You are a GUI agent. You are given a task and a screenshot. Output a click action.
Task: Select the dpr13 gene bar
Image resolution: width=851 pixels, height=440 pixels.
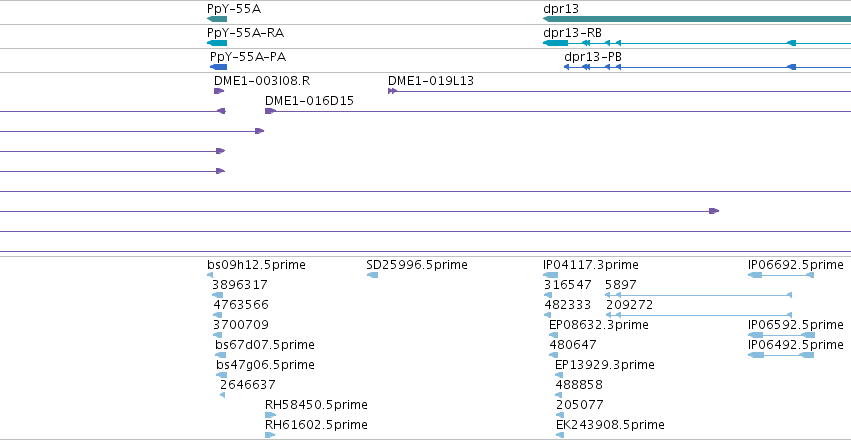(x=697, y=19)
